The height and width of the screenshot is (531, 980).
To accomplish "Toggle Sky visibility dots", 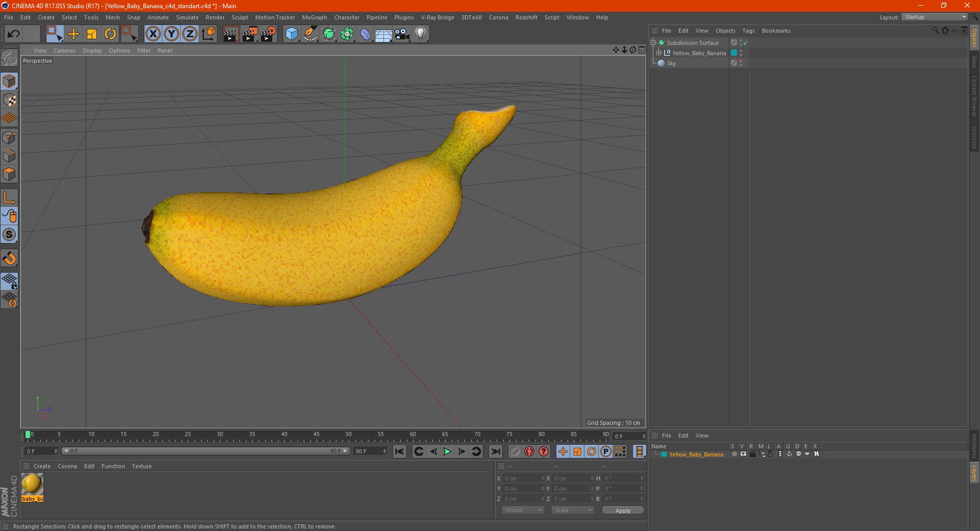I will point(741,63).
